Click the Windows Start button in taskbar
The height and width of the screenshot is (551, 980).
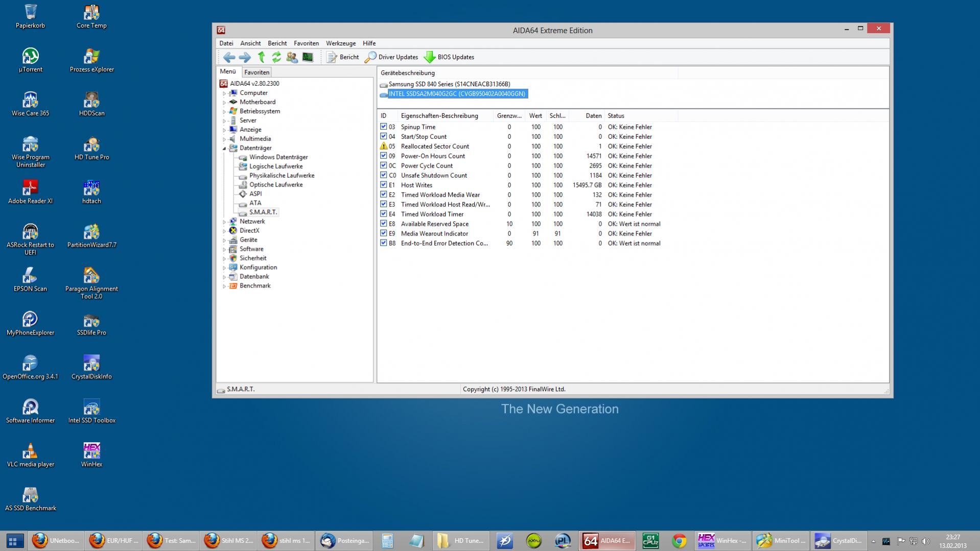[14, 541]
